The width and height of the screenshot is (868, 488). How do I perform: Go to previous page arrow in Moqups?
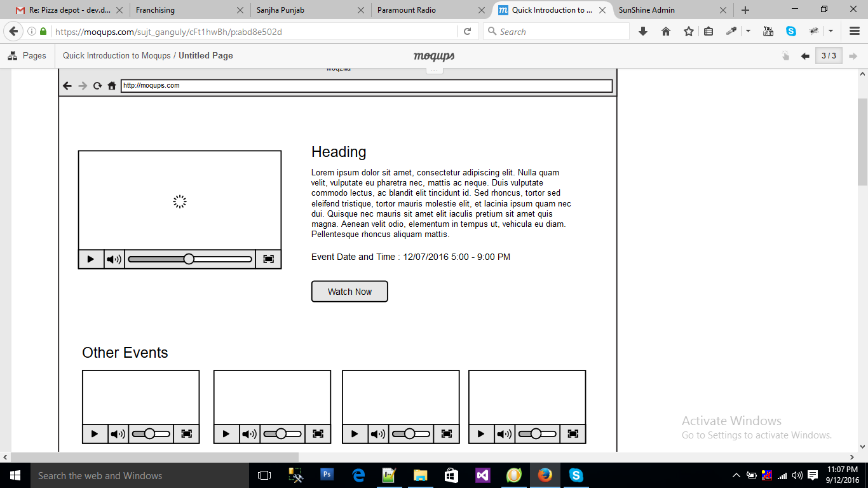click(805, 56)
